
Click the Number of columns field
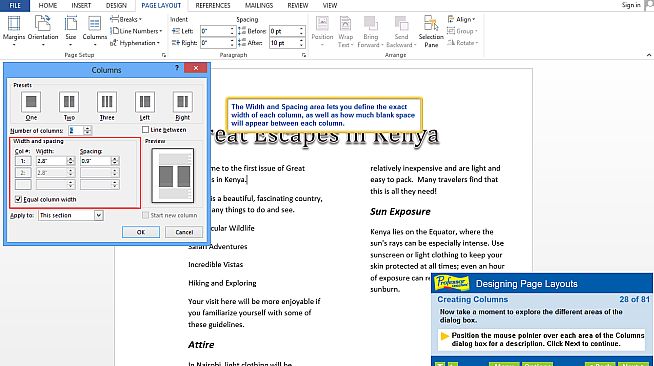click(75, 130)
